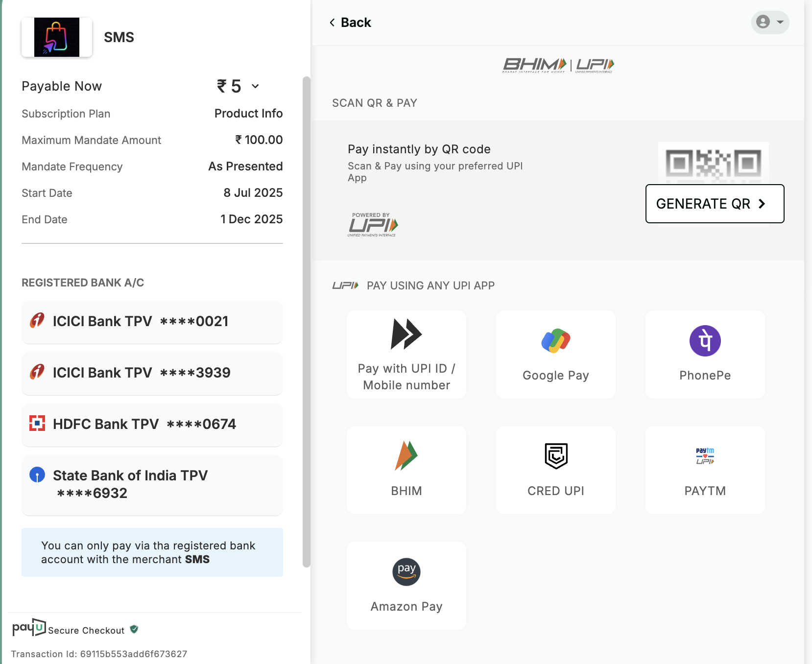Click ICICI logo on account ending 3939

pyautogui.click(x=37, y=372)
